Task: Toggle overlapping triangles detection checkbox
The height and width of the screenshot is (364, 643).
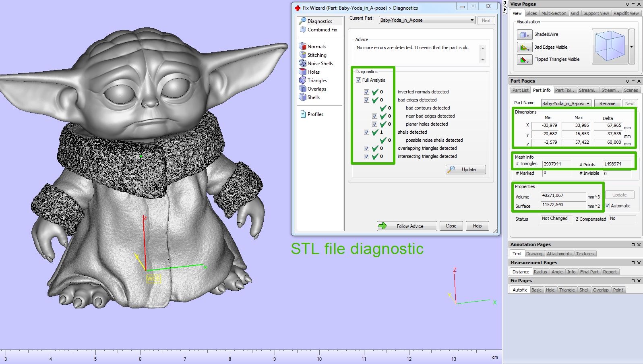Action: (366, 148)
